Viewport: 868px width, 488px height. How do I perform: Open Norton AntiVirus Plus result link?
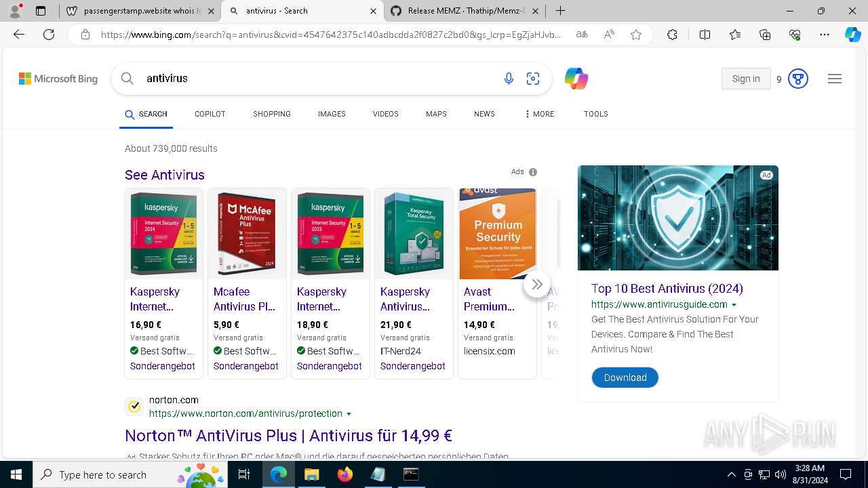click(288, 435)
